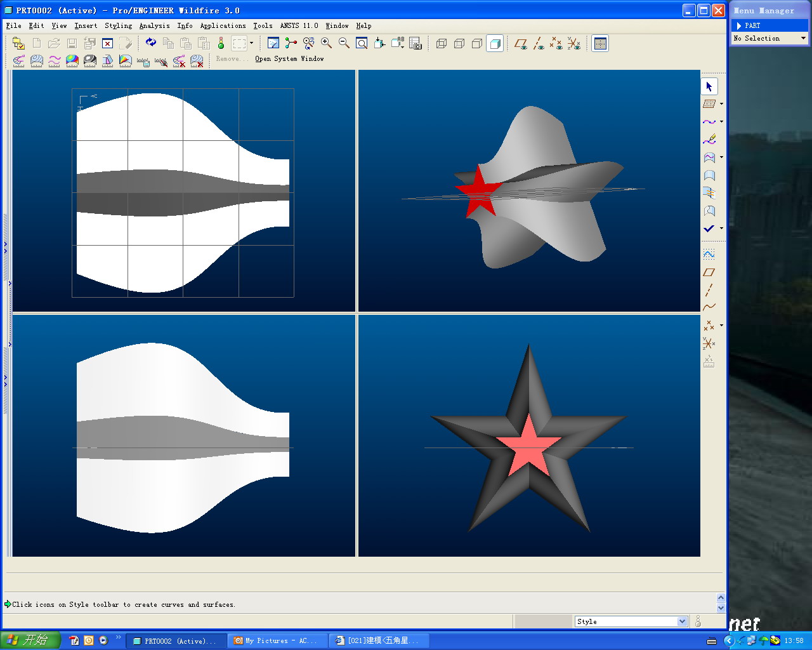The width and height of the screenshot is (812, 650).
Task: Click the Shaded Curvature rainbow icon
Action: (72, 61)
